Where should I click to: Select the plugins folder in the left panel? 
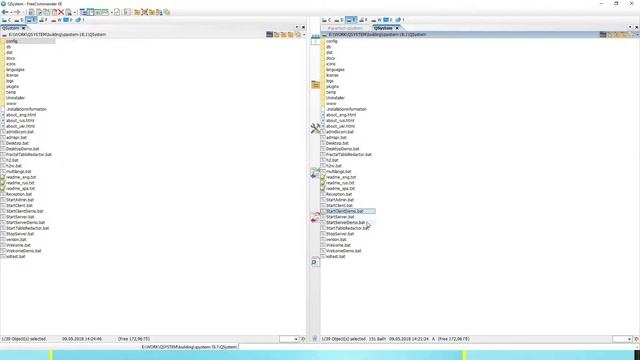12,87
